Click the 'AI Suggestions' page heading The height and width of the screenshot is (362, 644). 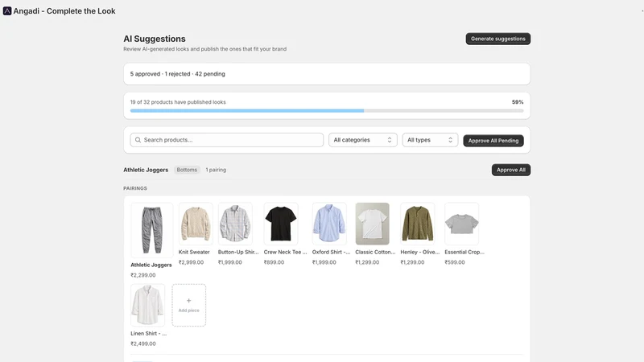(155, 39)
